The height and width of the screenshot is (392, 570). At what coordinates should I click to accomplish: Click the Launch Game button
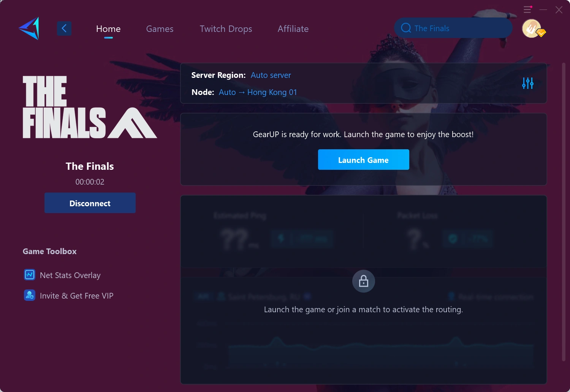[364, 160]
